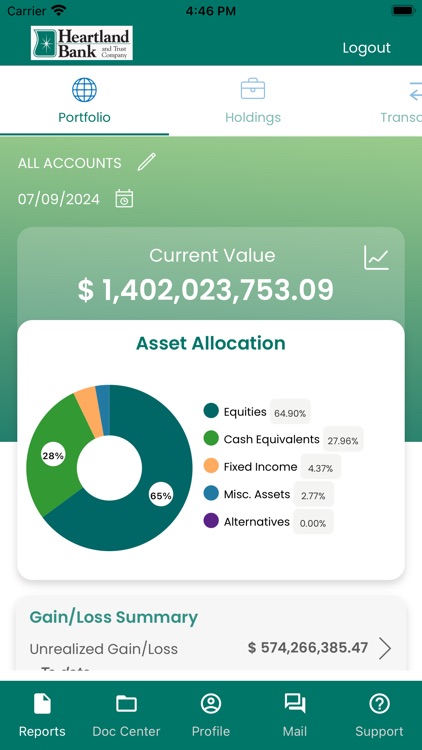Tap the Profile label text
The width and height of the screenshot is (422, 750).
[x=211, y=731]
